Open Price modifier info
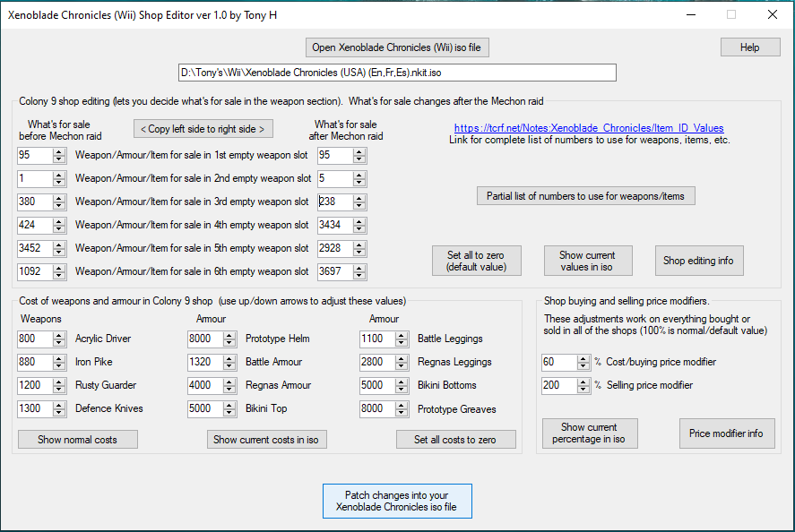Viewport: 795px width, 532px height. (727, 433)
